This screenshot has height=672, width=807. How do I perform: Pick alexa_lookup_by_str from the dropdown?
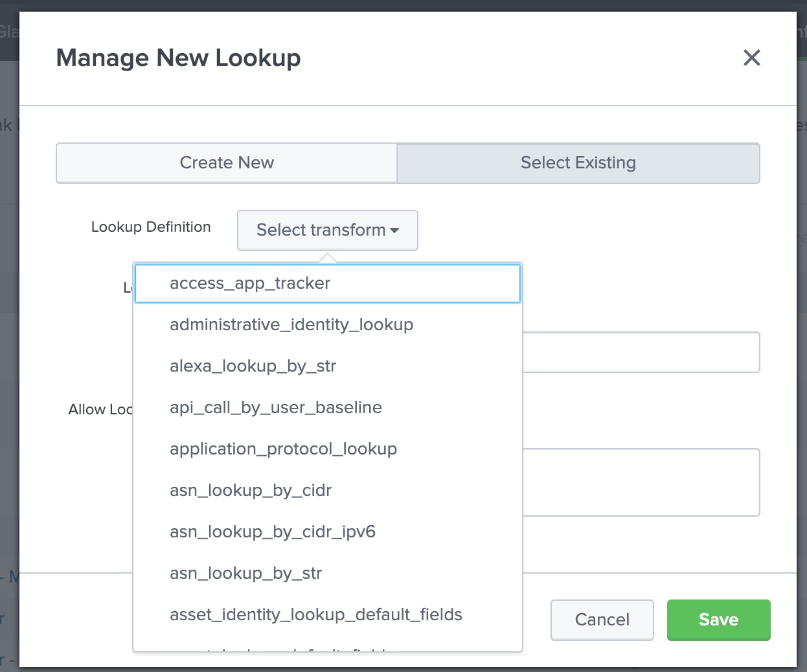pos(328,366)
